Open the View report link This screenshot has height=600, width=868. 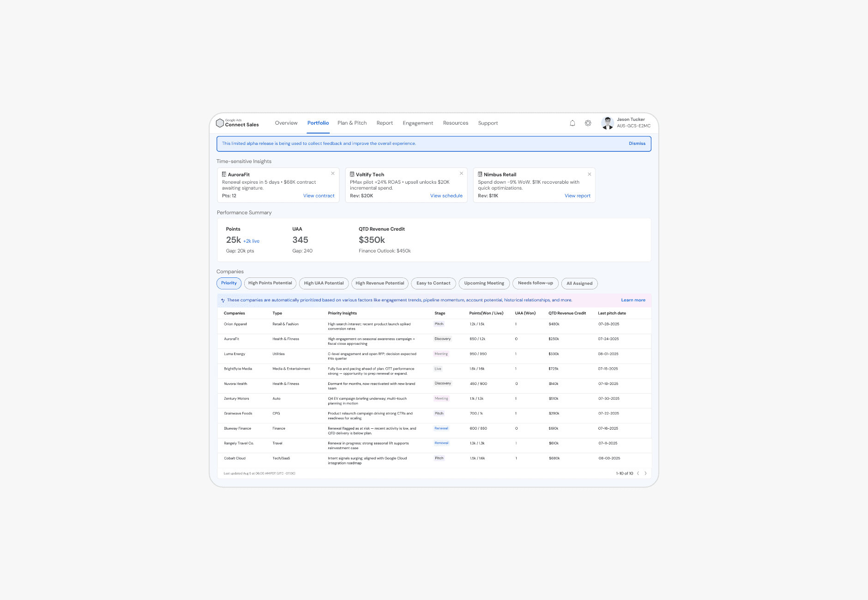click(578, 196)
